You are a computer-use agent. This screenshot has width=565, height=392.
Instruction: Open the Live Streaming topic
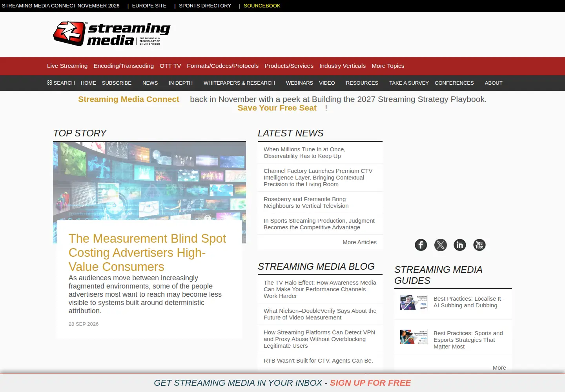point(67,66)
